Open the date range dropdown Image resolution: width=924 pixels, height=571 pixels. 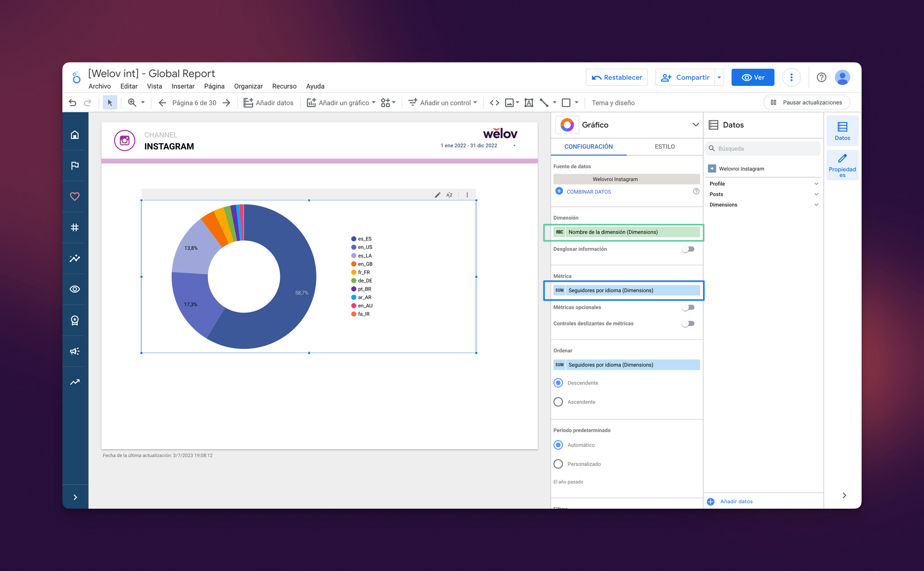pyautogui.click(x=514, y=146)
